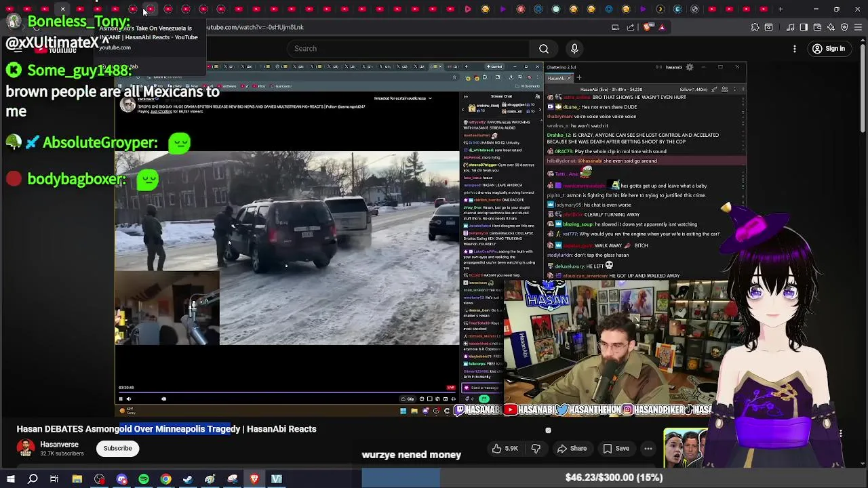Open File Explorer from the taskbar
Screen dimensions: 868x488
[77, 479]
